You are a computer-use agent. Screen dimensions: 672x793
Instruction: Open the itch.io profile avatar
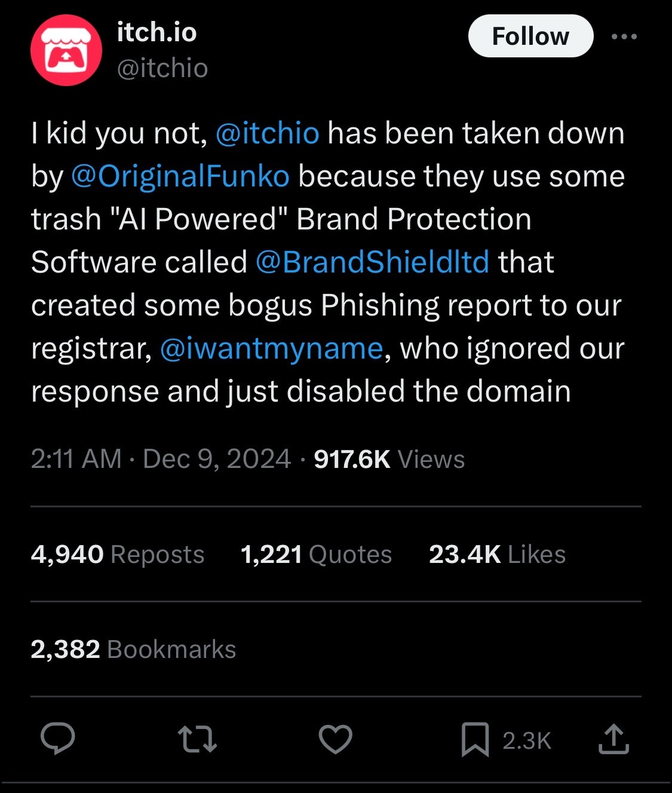[66, 50]
